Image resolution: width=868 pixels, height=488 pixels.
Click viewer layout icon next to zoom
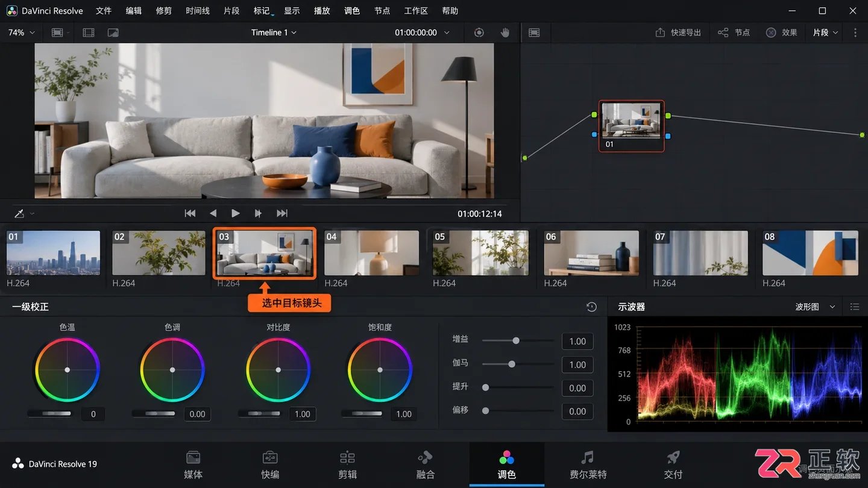click(x=57, y=33)
